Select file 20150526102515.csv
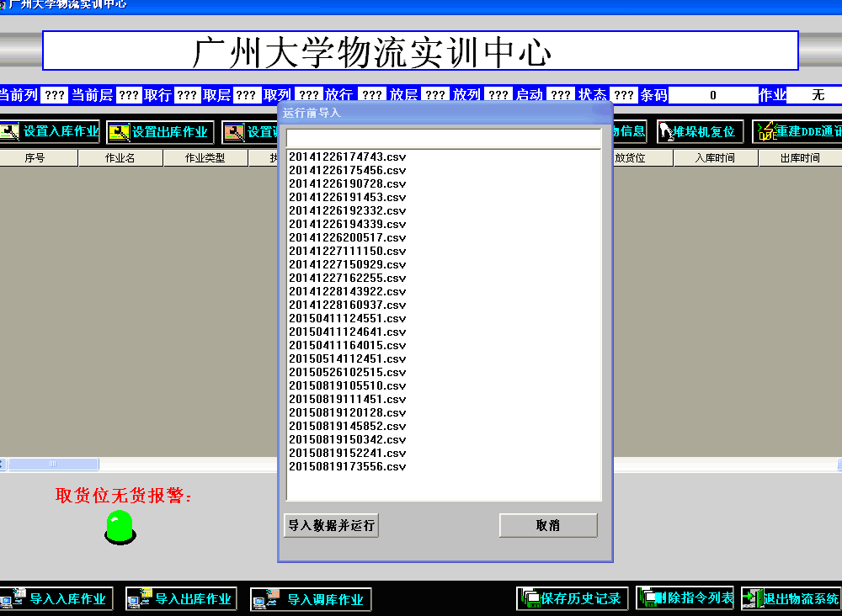This screenshot has height=616, width=842. click(348, 372)
